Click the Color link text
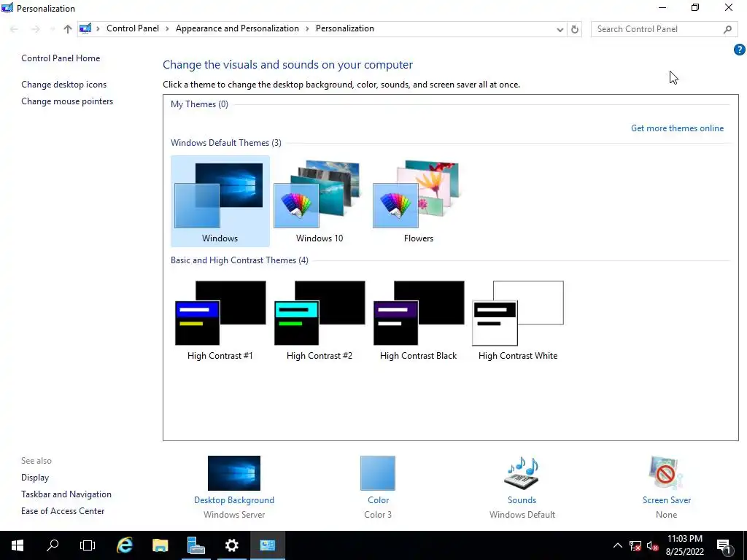The height and width of the screenshot is (560, 747). (379, 500)
